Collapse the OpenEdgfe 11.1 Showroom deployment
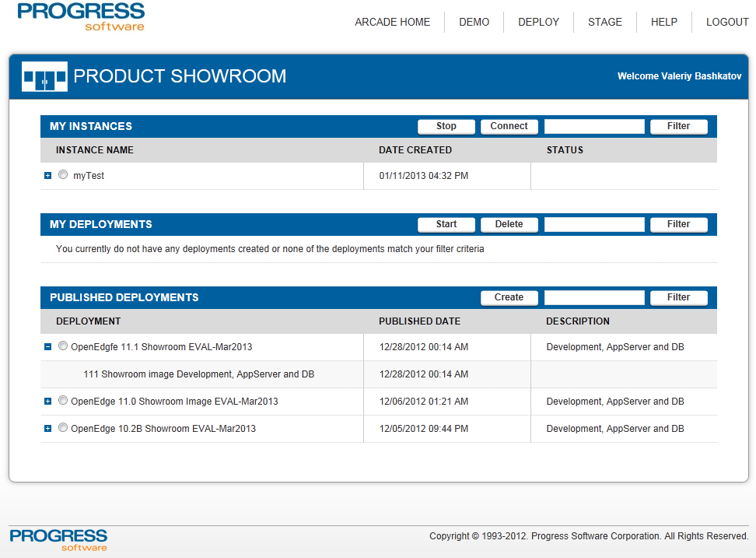 (x=47, y=347)
